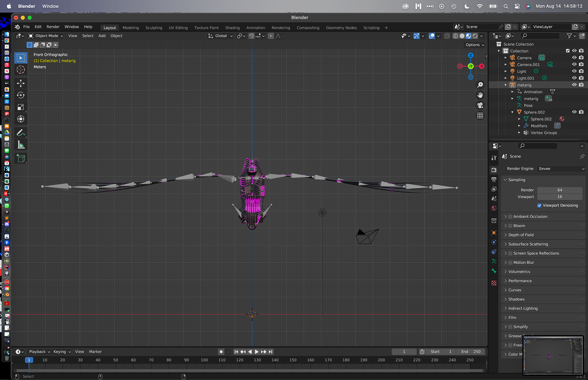Select Material Preview viewport shading
Image resolution: width=588 pixels, height=380 pixels.
[469, 36]
